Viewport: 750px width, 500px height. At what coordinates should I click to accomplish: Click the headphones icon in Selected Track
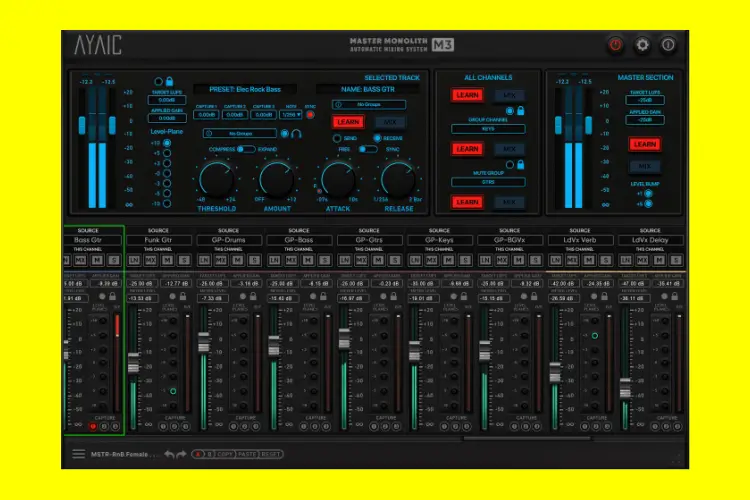pyautogui.click(x=296, y=133)
